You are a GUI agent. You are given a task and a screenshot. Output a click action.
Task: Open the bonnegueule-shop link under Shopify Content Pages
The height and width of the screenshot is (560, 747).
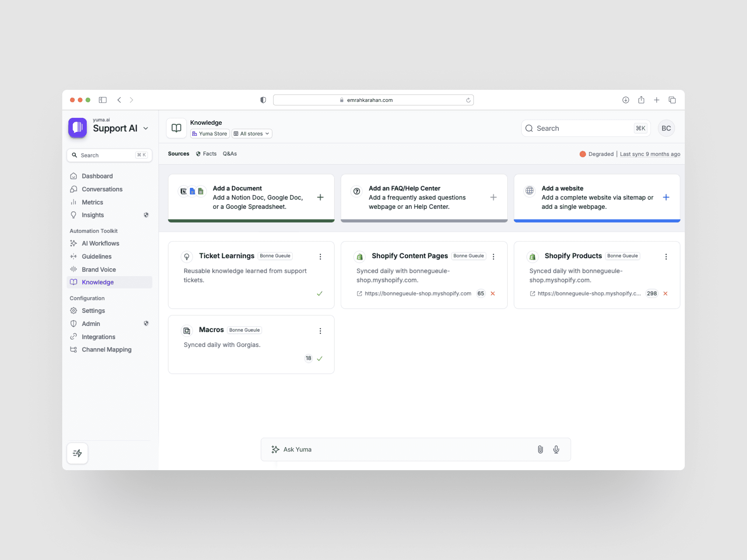[x=417, y=294]
